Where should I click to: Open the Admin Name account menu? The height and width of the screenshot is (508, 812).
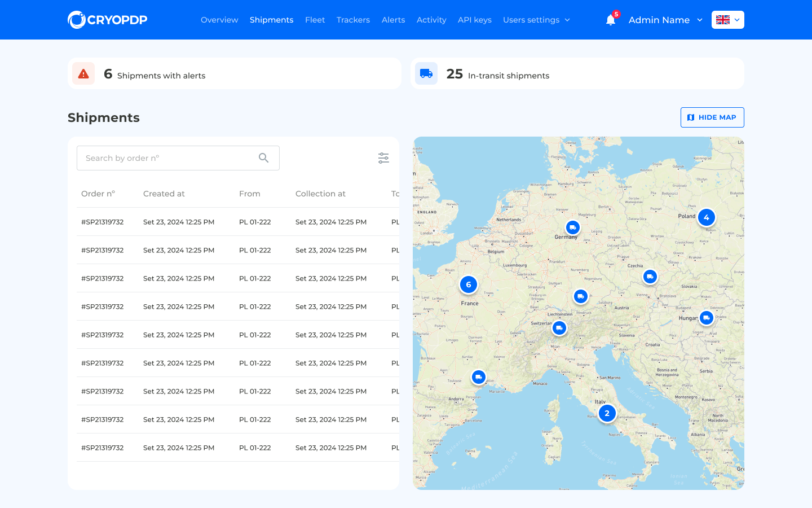tap(665, 20)
